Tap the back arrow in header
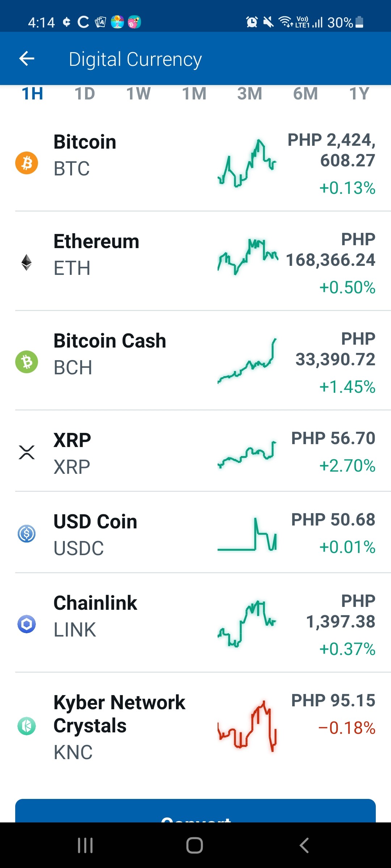 27,59
